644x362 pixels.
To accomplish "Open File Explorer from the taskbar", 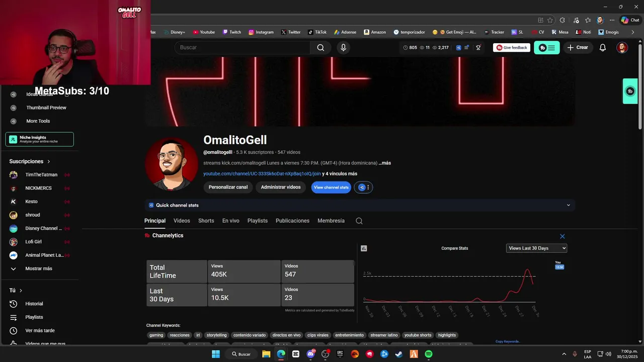I will point(266,354).
